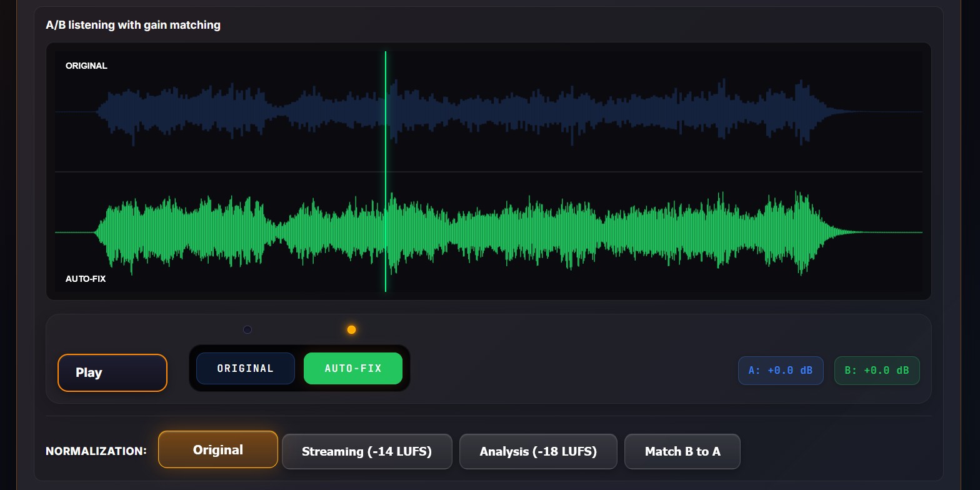The width and height of the screenshot is (980, 490).
Task: Click the dark indicator dot above ORIGINAL
Action: pos(247,329)
